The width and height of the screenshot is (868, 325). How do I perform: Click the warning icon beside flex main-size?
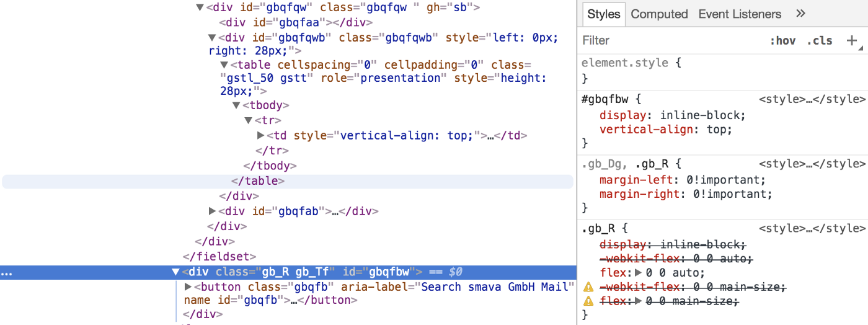(588, 301)
